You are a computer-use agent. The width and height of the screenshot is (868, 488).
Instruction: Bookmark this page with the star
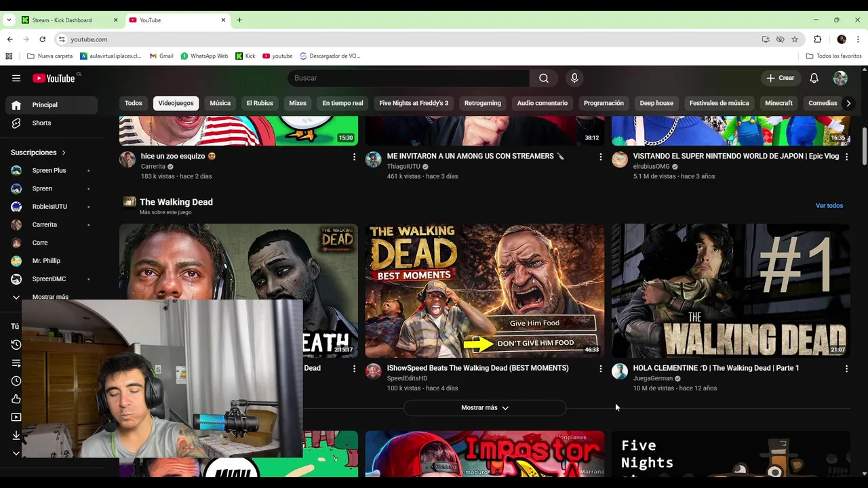point(795,39)
